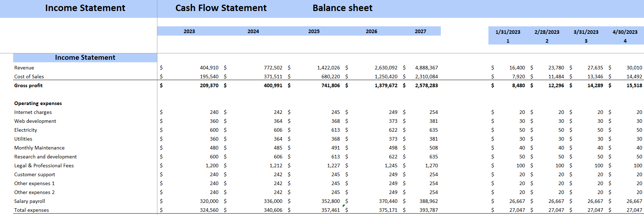
Task: Open the Income Statement header link
Action: pos(85,8)
